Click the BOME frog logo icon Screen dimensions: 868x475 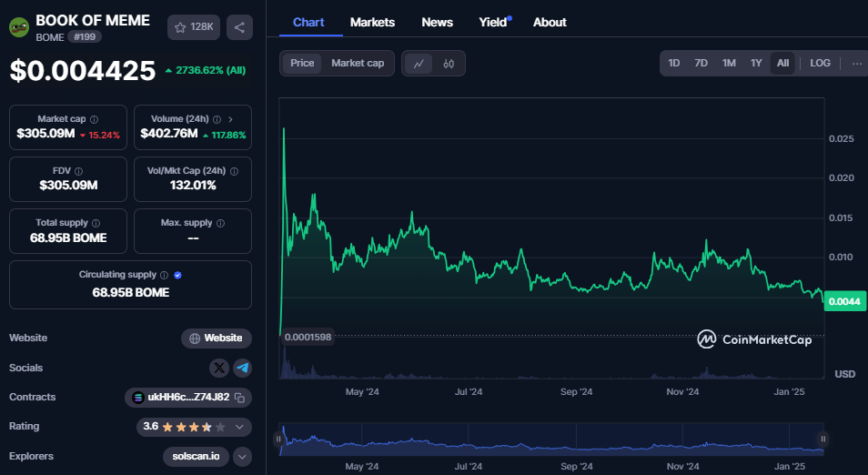[x=19, y=27]
